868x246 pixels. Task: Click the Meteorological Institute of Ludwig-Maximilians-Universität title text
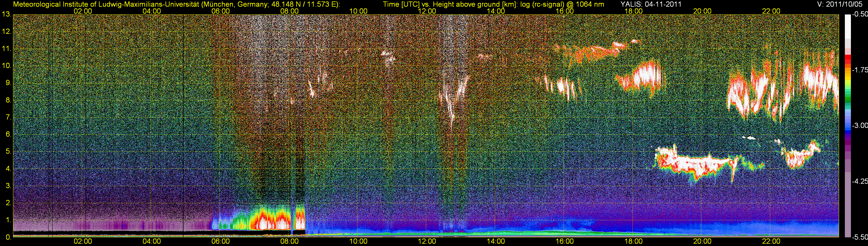coord(176,4)
